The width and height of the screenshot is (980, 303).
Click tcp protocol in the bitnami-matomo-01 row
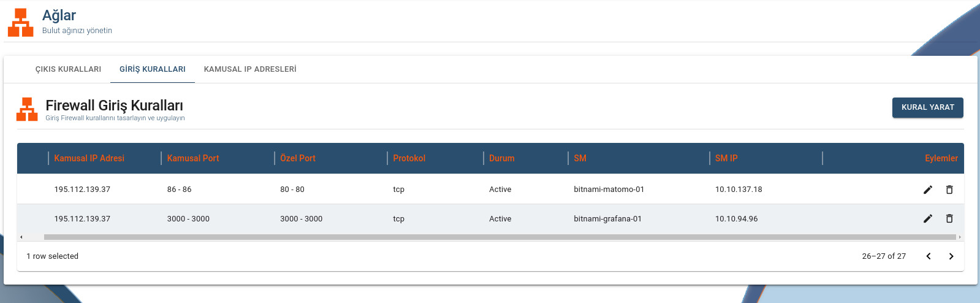pyautogui.click(x=399, y=190)
